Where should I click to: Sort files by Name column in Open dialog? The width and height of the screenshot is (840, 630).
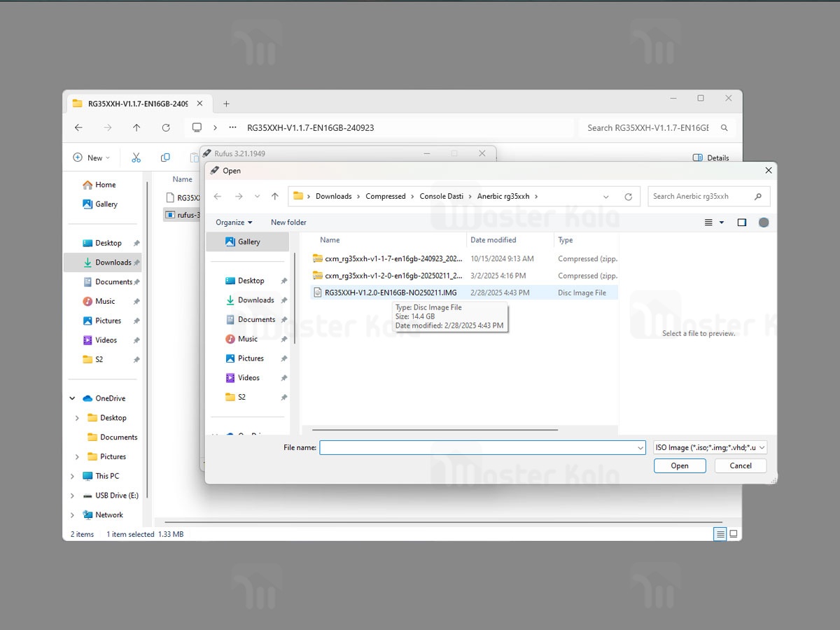coord(330,240)
